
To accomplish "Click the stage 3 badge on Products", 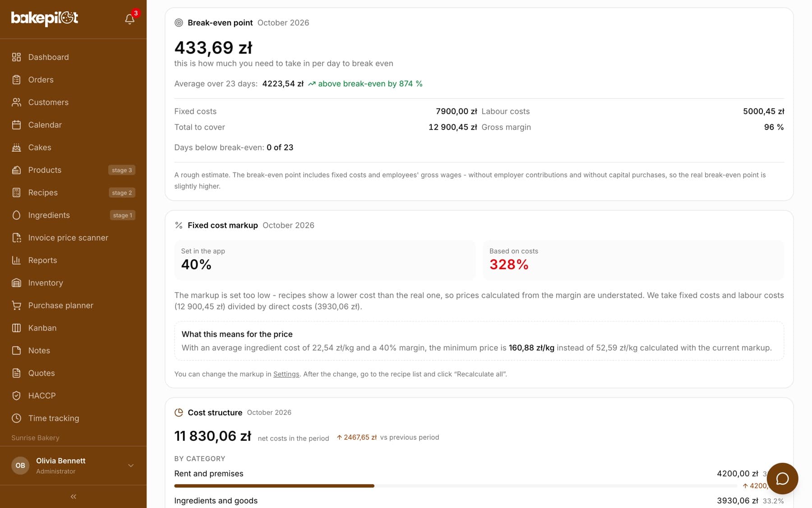I will click(x=122, y=170).
